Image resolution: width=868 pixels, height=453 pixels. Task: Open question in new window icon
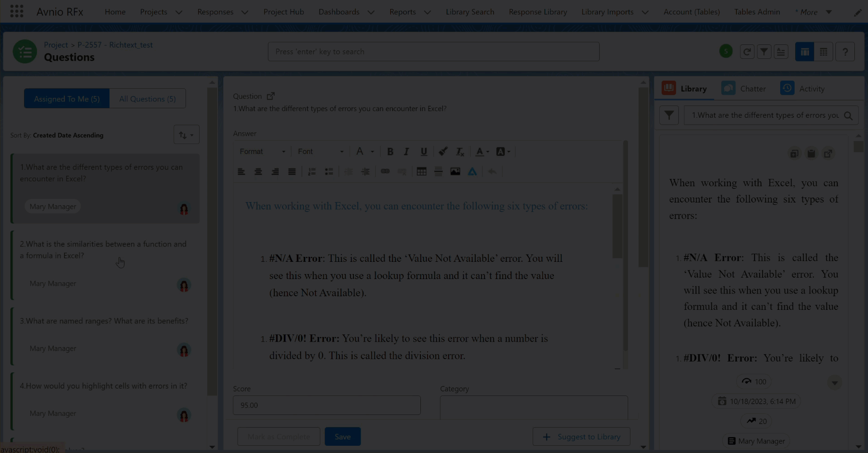[271, 96]
